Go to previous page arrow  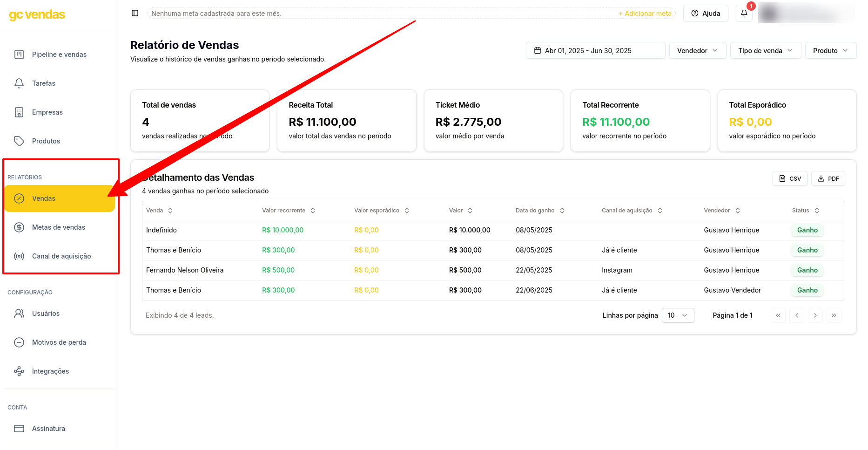pyautogui.click(x=797, y=315)
